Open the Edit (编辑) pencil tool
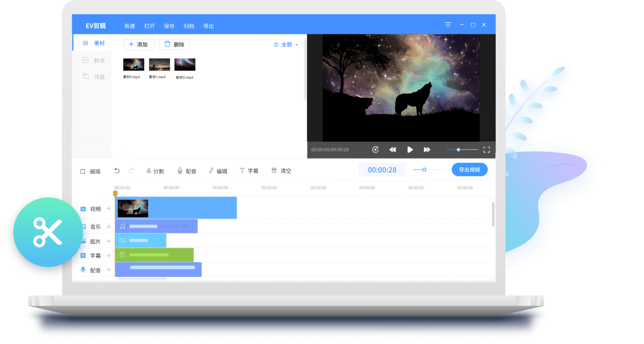Screen dimensions: 644x344 [218, 171]
